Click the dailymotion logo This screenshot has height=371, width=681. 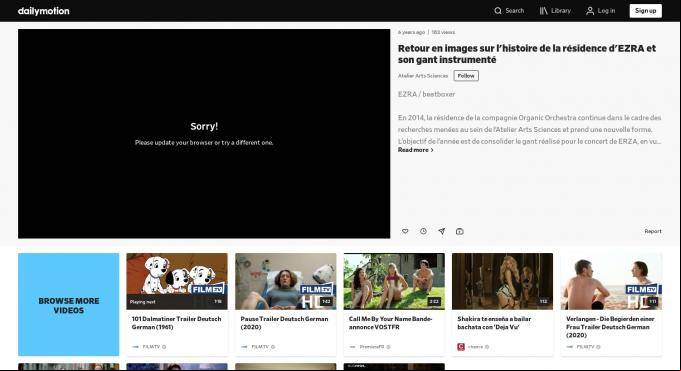pyautogui.click(x=43, y=11)
